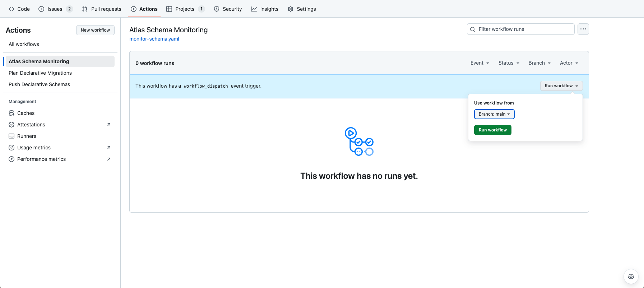Open Runners page

pos(60,136)
